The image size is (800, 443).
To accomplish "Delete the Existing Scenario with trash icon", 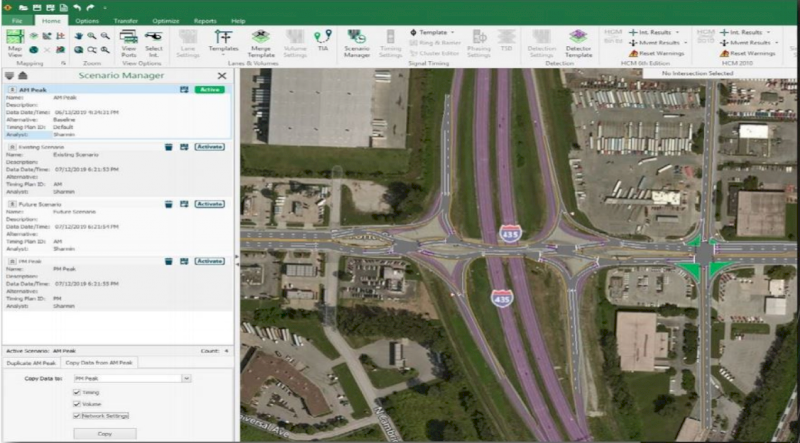I will [x=168, y=146].
